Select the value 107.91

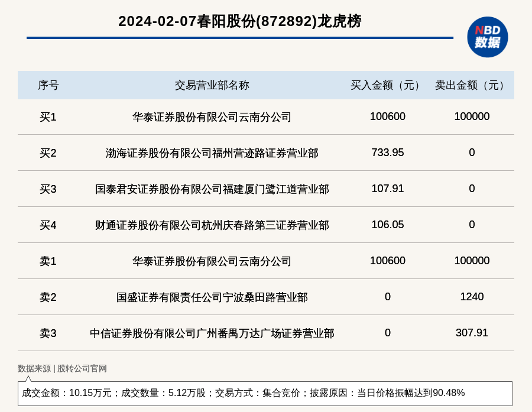[387, 189]
